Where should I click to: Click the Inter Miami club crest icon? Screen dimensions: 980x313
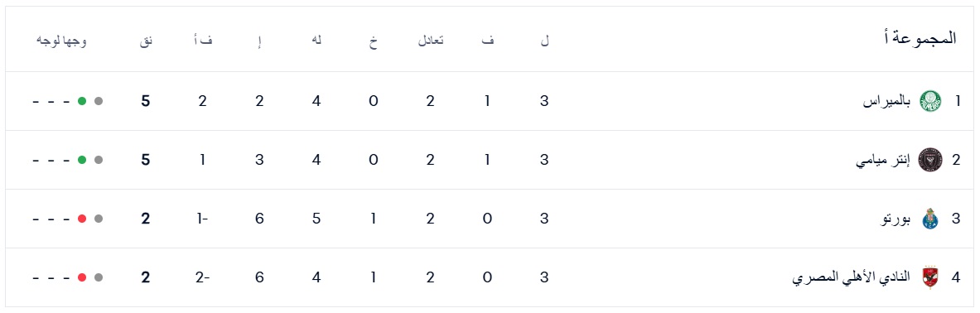pos(930,160)
